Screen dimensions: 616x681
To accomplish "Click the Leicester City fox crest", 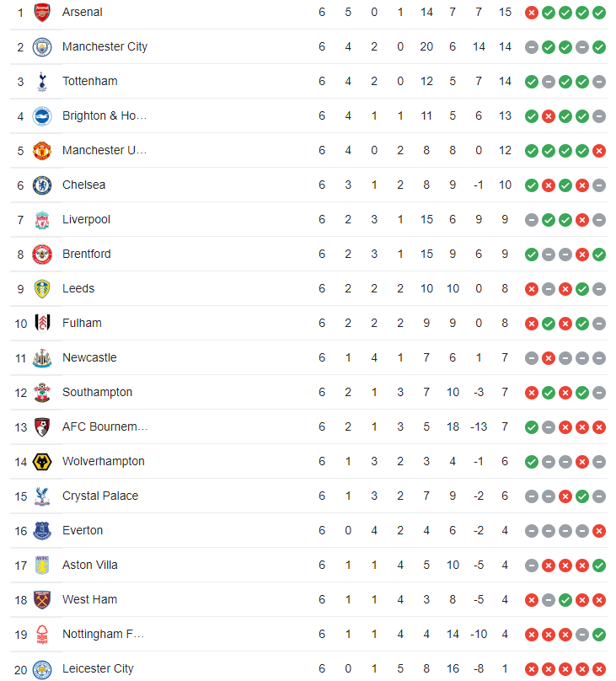I will [x=42, y=669].
